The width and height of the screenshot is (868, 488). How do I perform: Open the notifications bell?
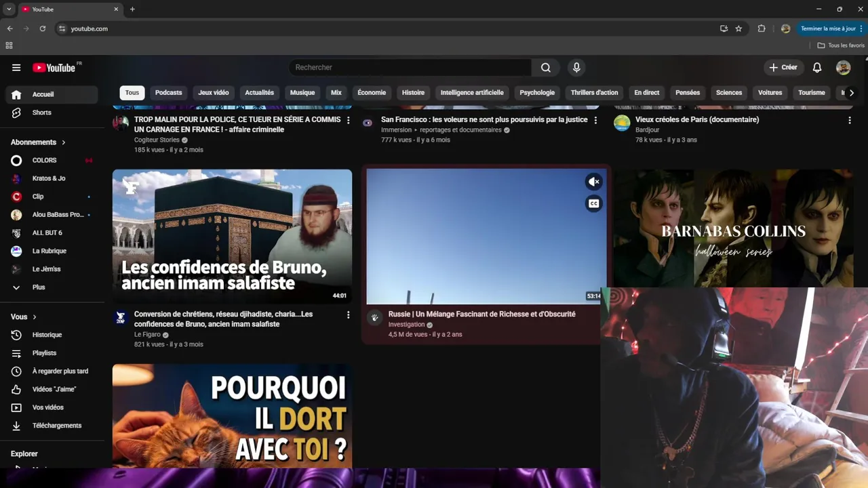click(x=817, y=67)
